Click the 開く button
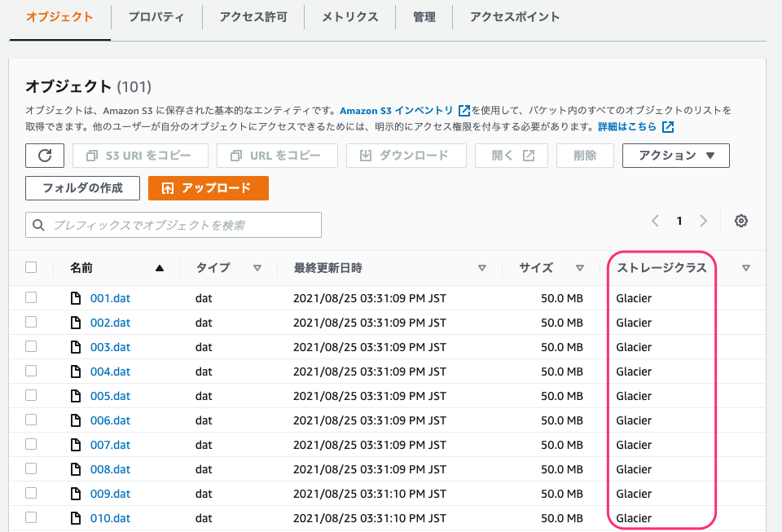 512,156
